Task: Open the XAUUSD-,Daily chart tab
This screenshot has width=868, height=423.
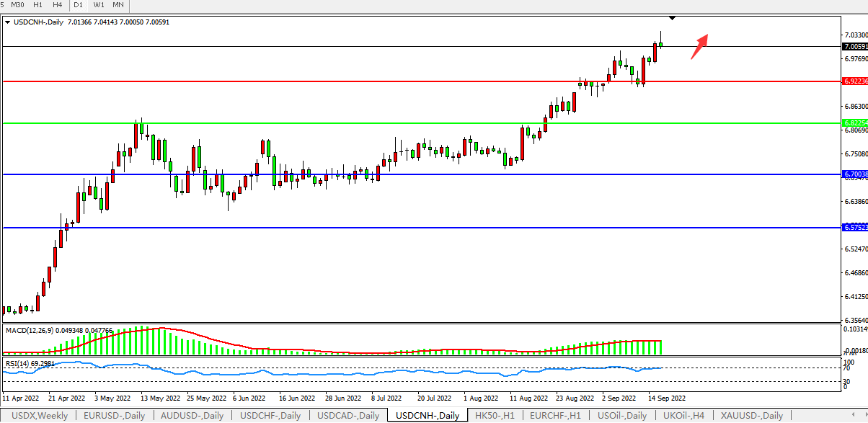Action: 752,416
